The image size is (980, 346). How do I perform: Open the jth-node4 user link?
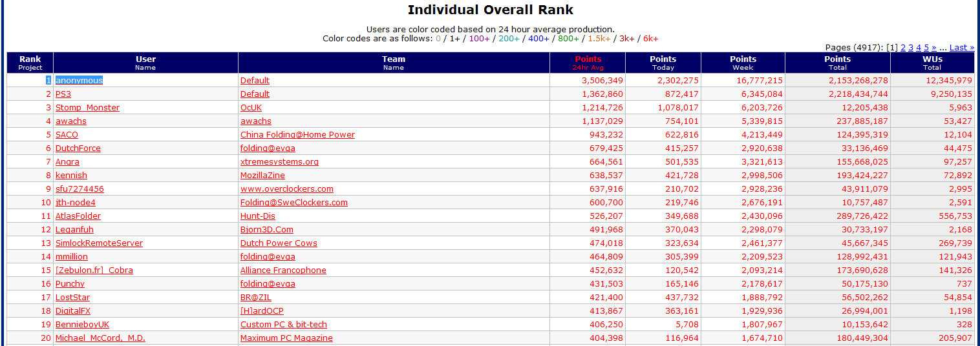click(x=76, y=203)
